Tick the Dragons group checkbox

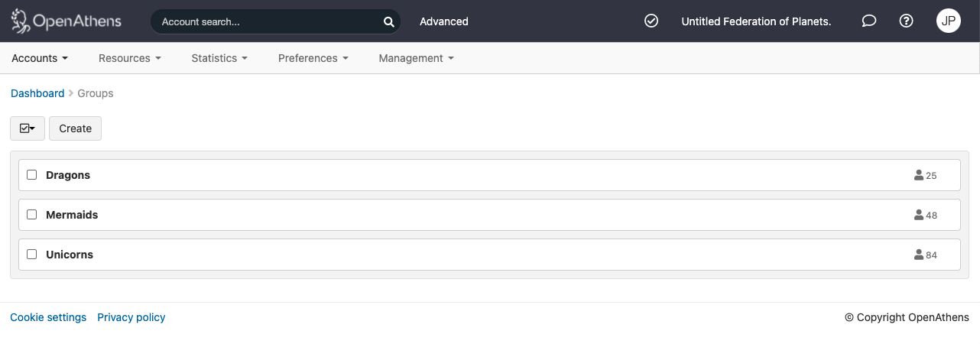point(32,175)
